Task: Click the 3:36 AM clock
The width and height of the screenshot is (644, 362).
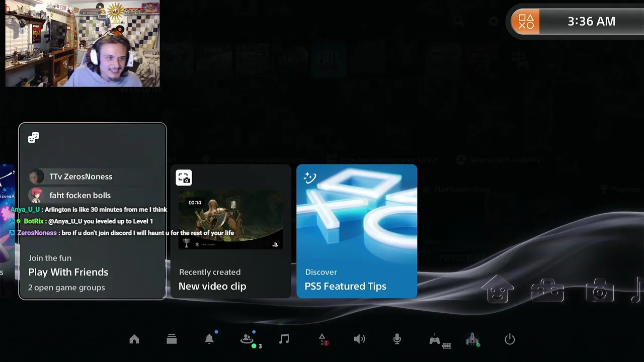Action: [591, 22]
